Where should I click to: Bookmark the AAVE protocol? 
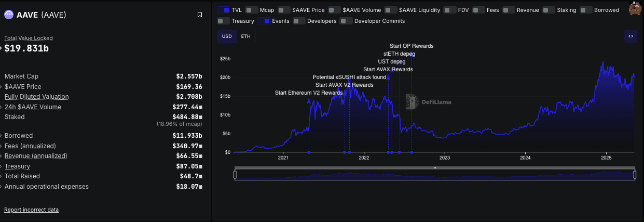pyautogui.click(x=200, y=15)
